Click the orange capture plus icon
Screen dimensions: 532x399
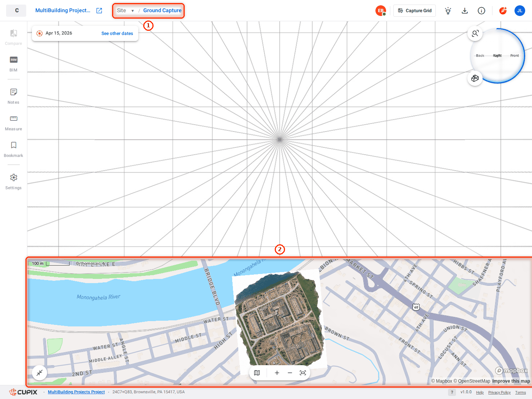(503, 11)
